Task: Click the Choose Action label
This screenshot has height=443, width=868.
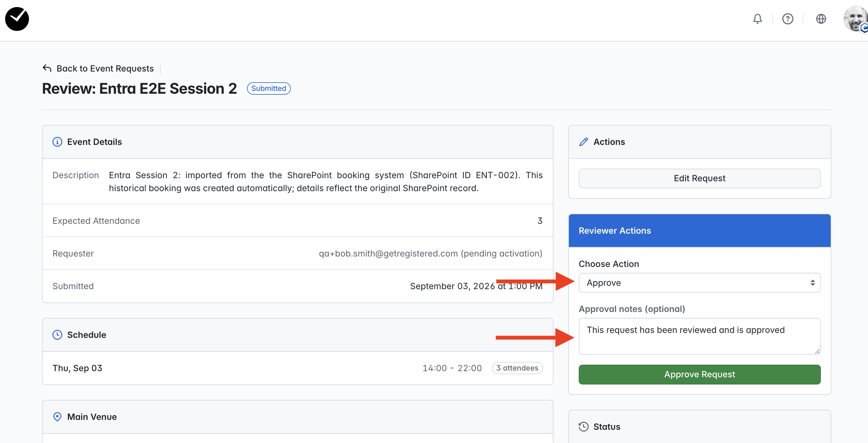Action: [609, 264]
